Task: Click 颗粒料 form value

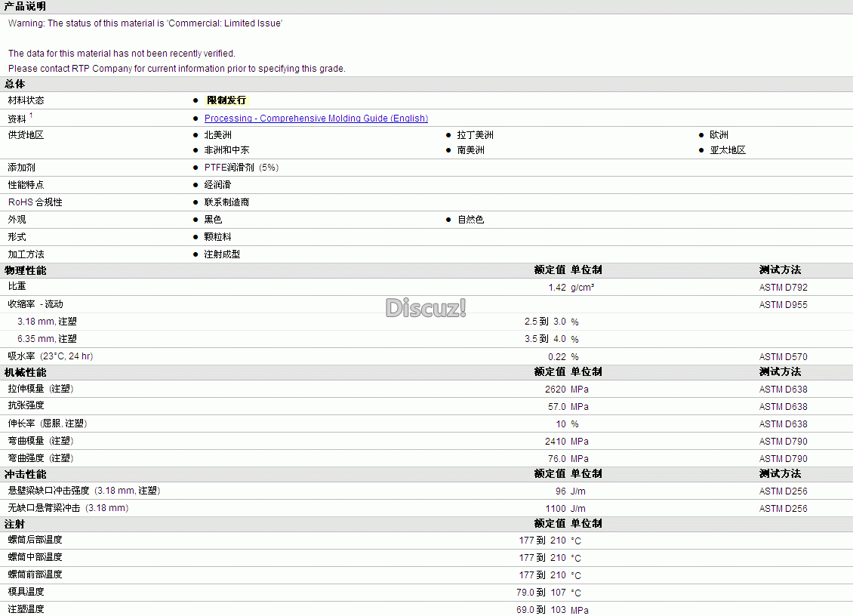Action: [217, 237]
